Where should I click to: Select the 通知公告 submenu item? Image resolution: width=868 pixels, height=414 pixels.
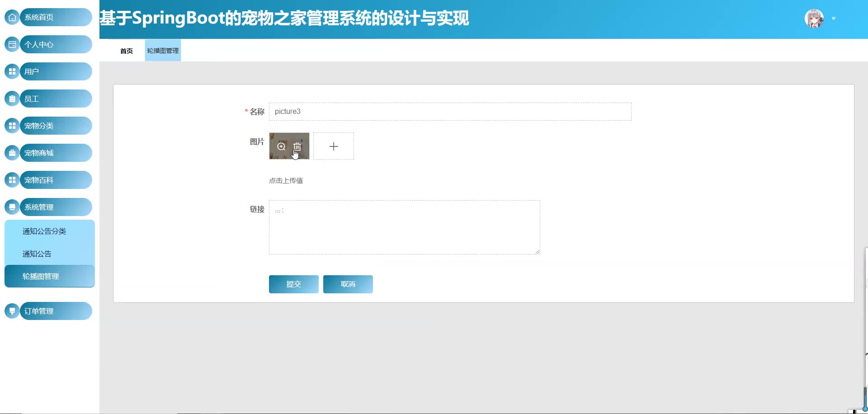[x=50, y=254]
